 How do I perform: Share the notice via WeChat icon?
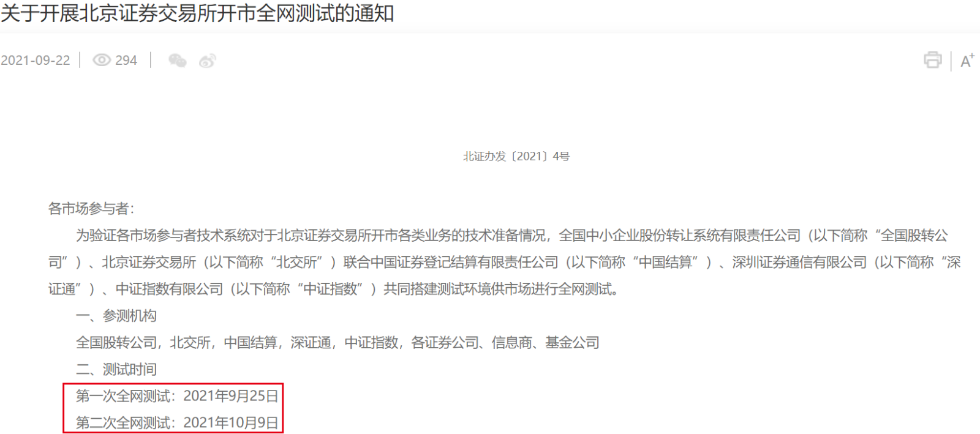[x=177, y=61]
